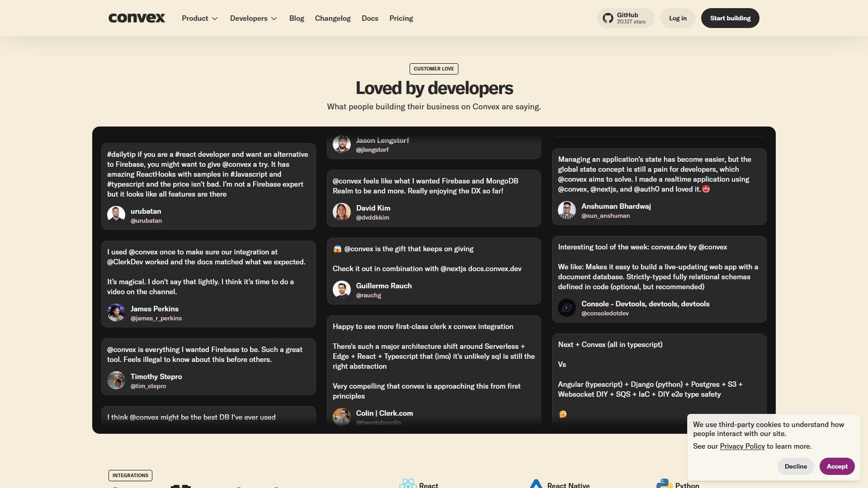Click the React logo icon

408,484
